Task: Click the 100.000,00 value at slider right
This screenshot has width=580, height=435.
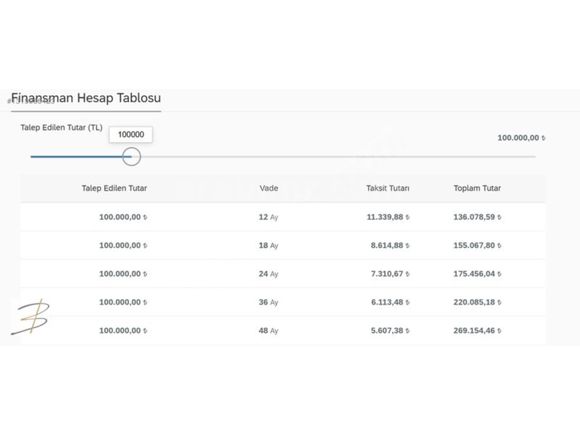Action: pyautogui.click(x=521, y=138)
